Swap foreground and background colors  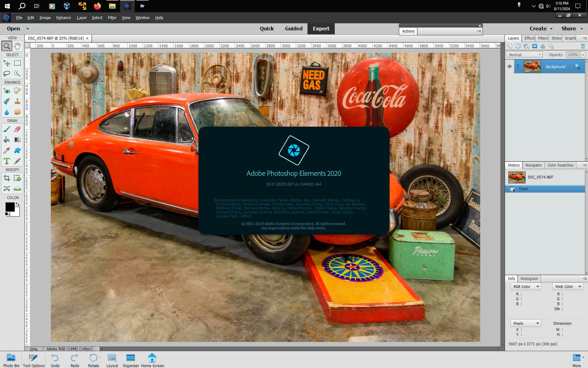(18, 204)
